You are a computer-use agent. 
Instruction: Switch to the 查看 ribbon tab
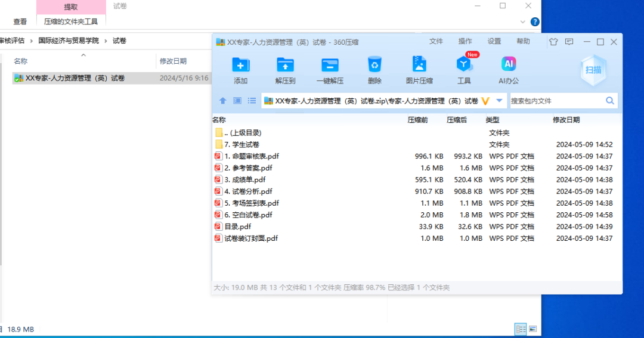[20, 21]
